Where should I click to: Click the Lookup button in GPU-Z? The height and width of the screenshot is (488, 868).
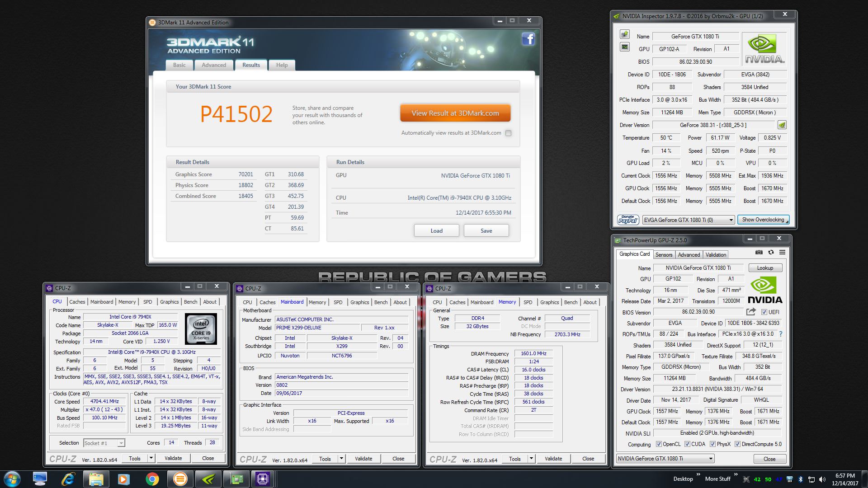tap(765, 268)
